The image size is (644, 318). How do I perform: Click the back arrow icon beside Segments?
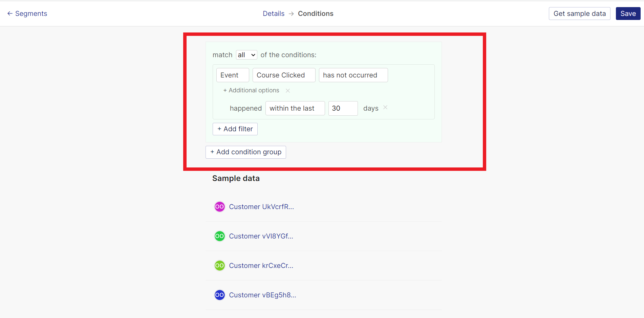point(10,14)
